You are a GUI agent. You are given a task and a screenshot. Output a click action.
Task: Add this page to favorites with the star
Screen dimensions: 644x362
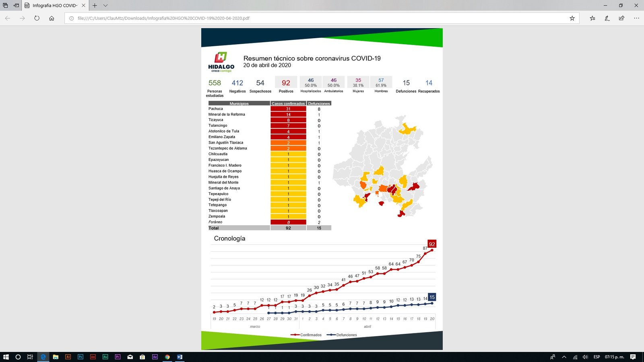(572, 18)
